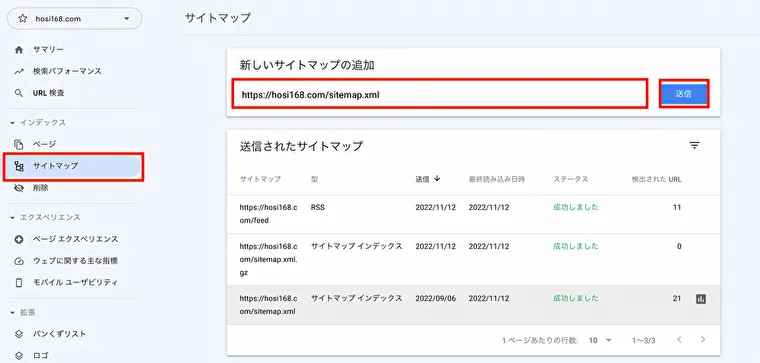The width and height of the screenshot is (760, 363).
Task: Click the サイトマップ sidebar icon
Action: [19, 166]
